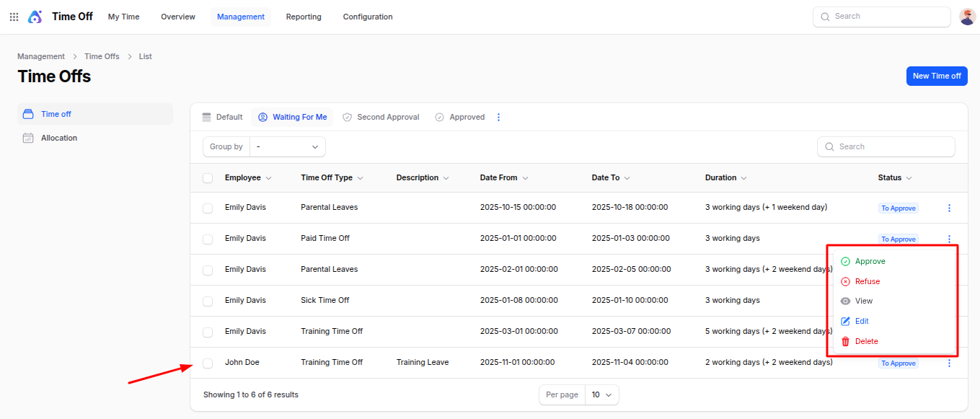Click the Time Off app logo
980x419 pixels.
pyautogui.click(x=35, y=17)
